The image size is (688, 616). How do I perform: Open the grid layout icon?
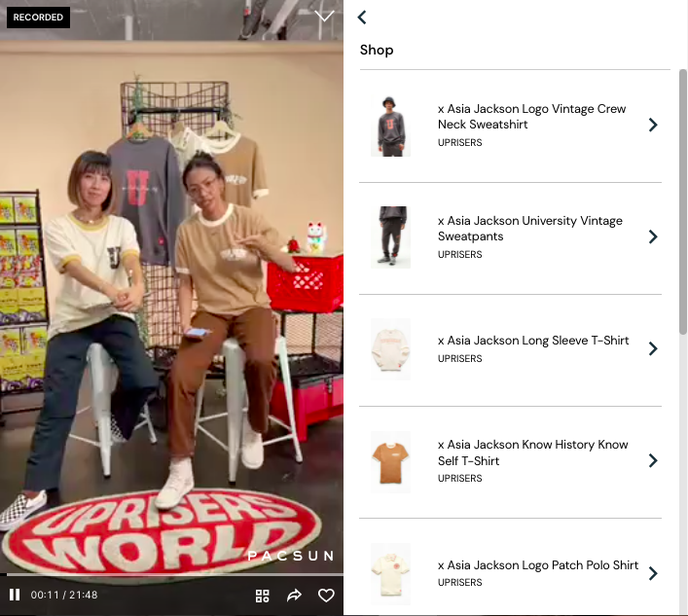263,596
